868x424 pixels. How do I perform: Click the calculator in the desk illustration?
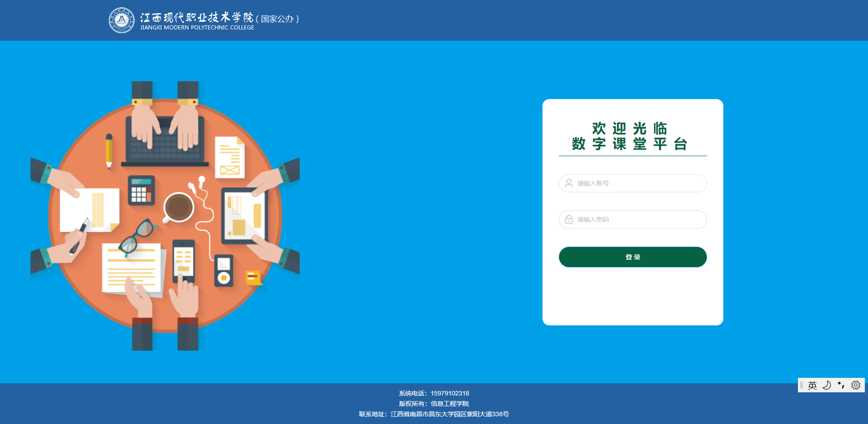(x=141, y=191)
